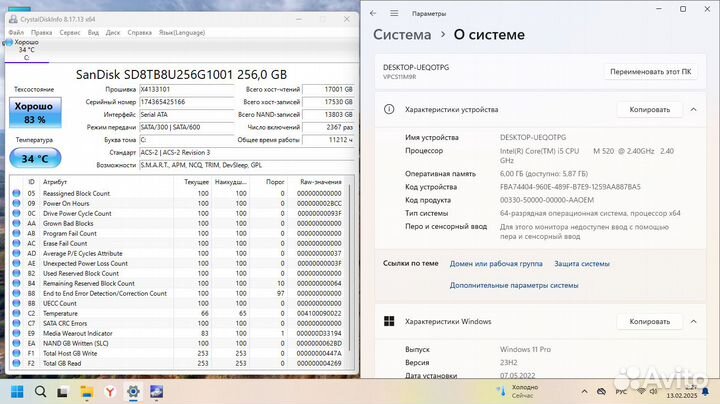720x404 pixels.
Task: Click the status icon of Grown Bad Blocks
Action: pos(17,224)
